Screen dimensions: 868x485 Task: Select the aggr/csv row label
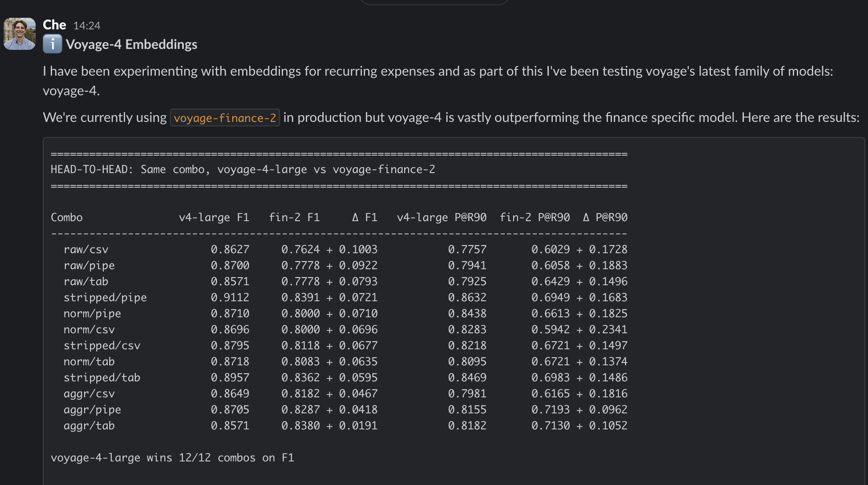(x=89, y=394)
